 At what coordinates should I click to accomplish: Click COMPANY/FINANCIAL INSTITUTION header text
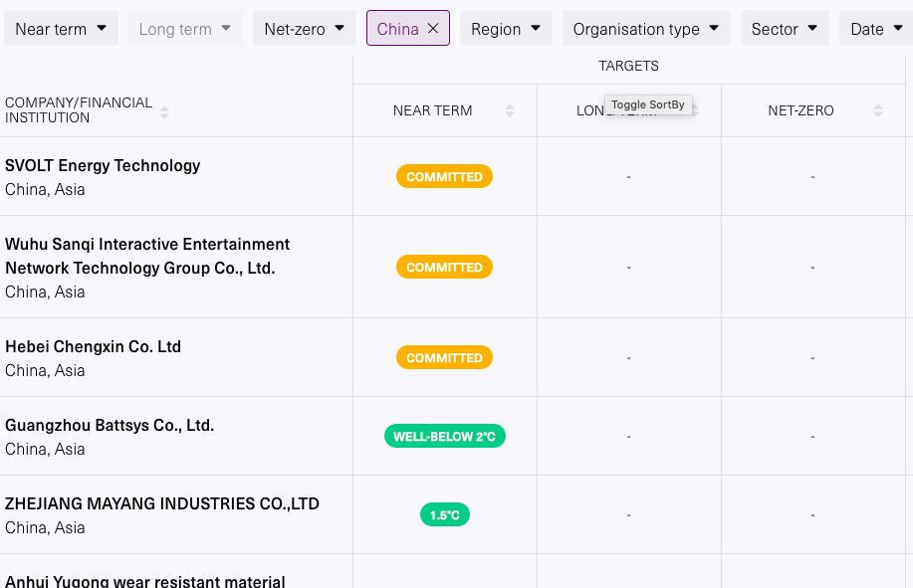tap(79, 109)
